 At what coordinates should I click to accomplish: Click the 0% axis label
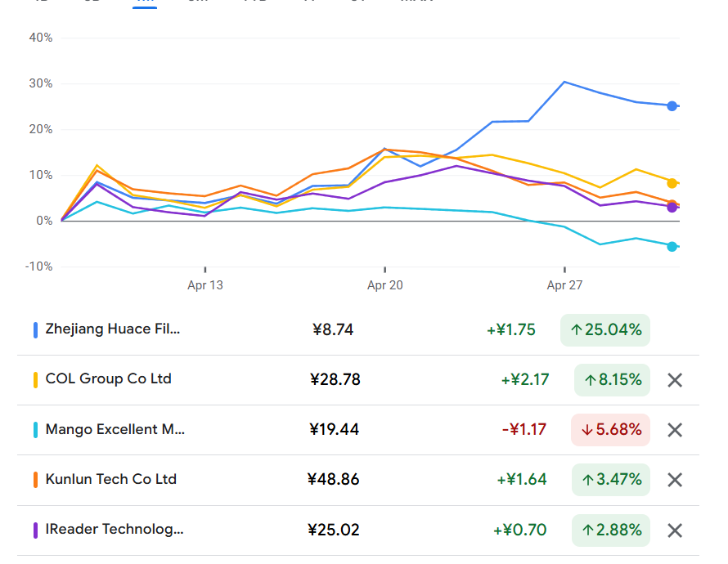[44, 221]
